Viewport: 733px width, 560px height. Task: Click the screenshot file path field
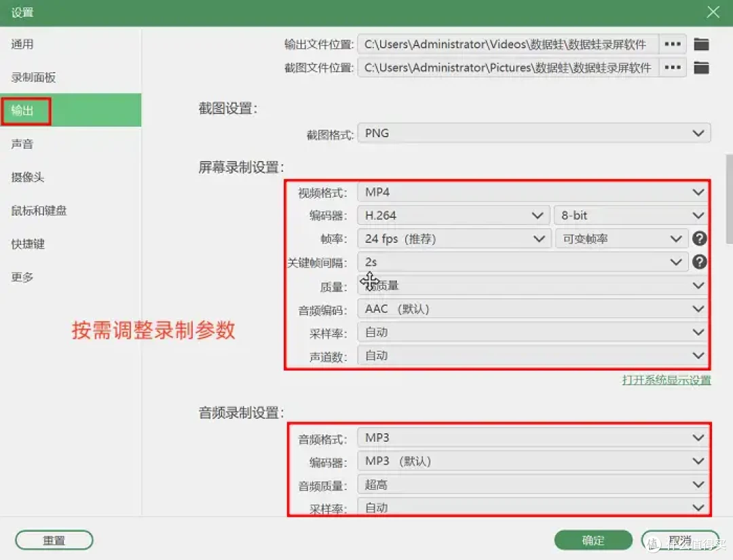[508, 67]
